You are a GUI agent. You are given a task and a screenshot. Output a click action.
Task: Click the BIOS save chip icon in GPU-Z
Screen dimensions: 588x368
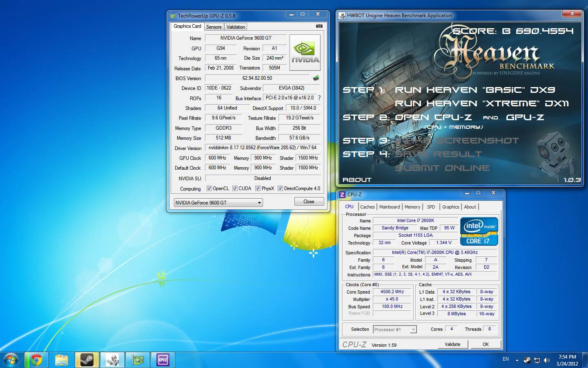coord(316,78)
